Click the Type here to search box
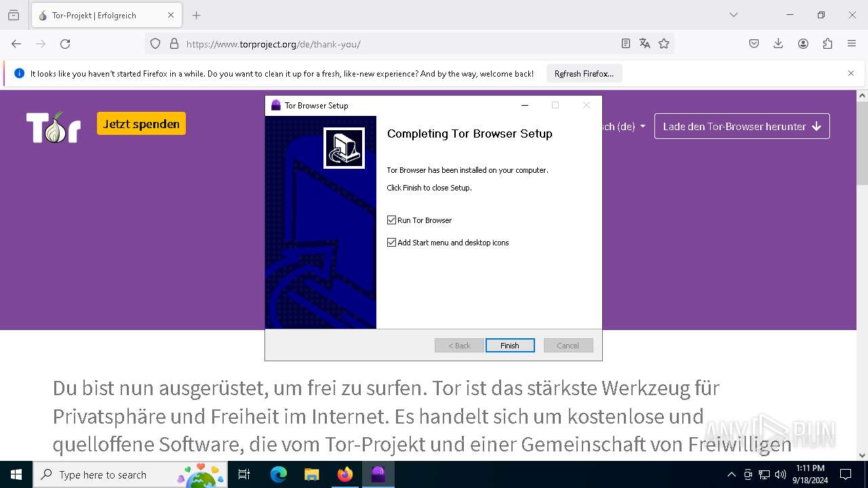The width and height of the screenshot is (868, 488). [x=130, y=474]
